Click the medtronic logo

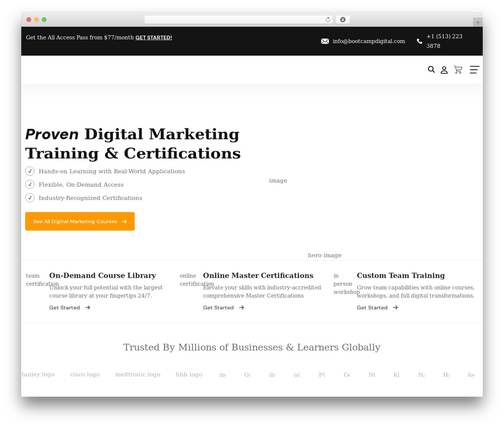[138, 375]
